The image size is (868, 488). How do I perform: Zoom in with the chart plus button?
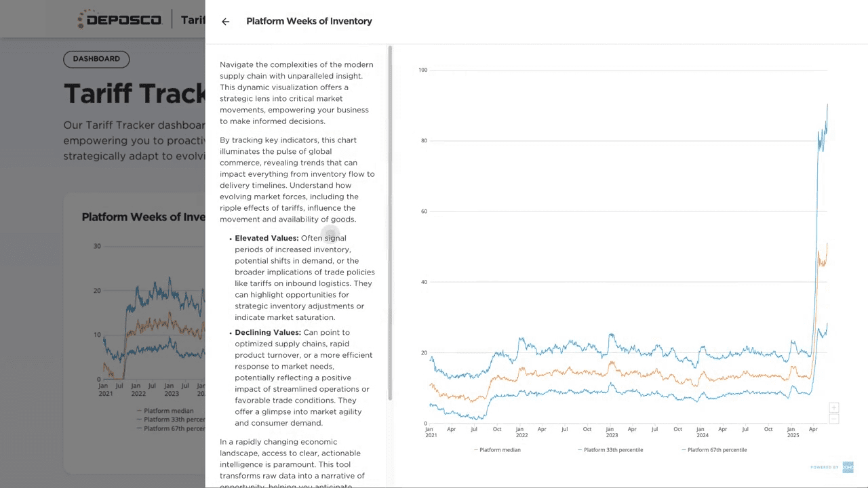pyautogui.click(x=834, y=407)
